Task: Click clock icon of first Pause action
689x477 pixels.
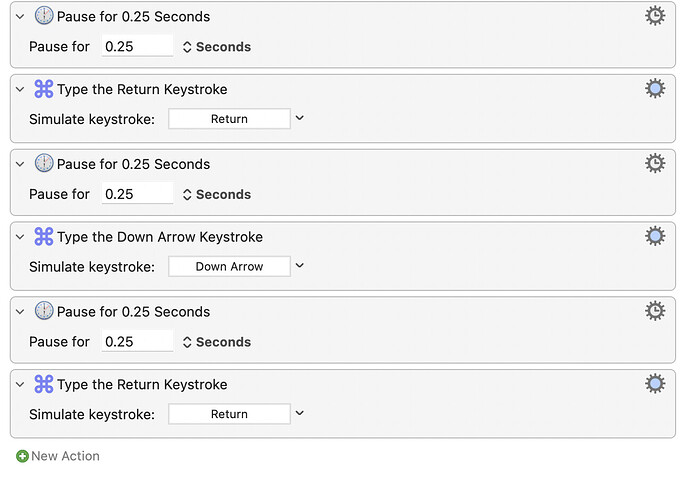Action: click(44, 16)
